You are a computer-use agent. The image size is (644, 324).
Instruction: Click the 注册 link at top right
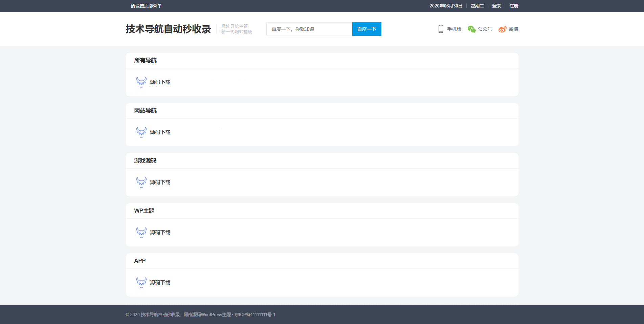click(x=513, y=6)
